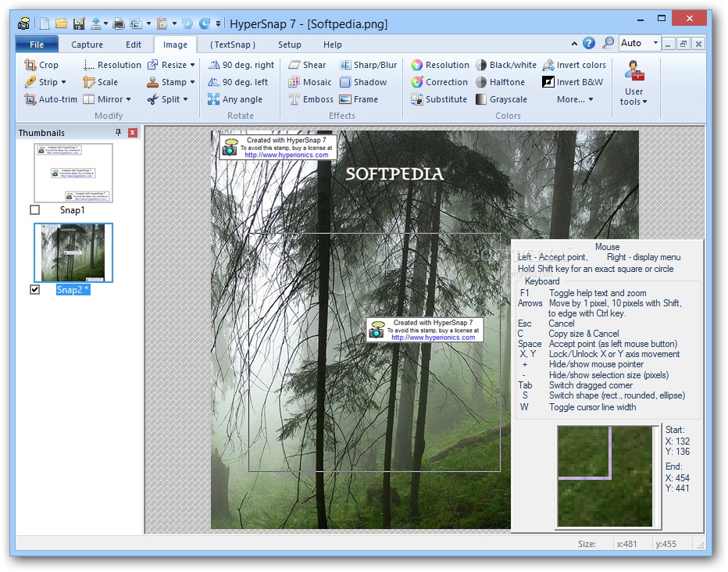Open color Correction
Viewport: 728px width, 572px height.
[x=439, y=82]
